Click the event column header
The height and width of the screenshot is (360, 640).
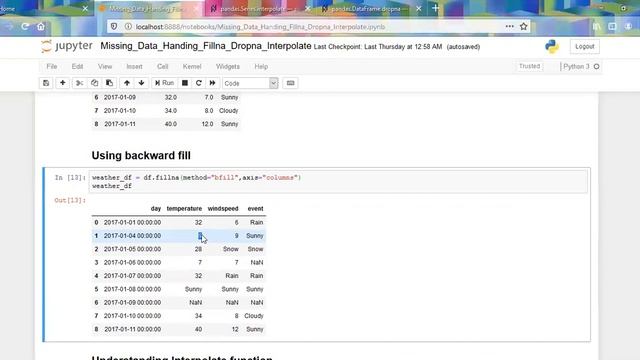click(x=255, y=209)
